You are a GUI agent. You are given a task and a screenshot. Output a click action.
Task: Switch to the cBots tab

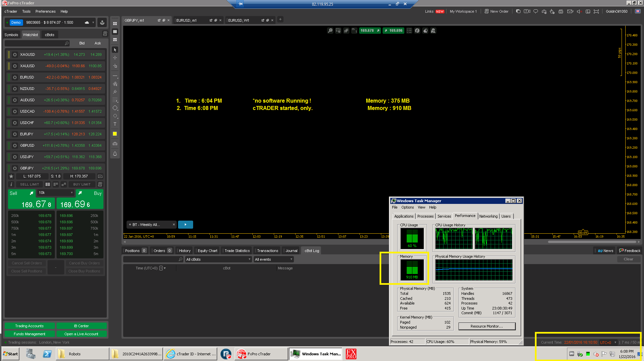pyautogui.click(x=50, y=35)
